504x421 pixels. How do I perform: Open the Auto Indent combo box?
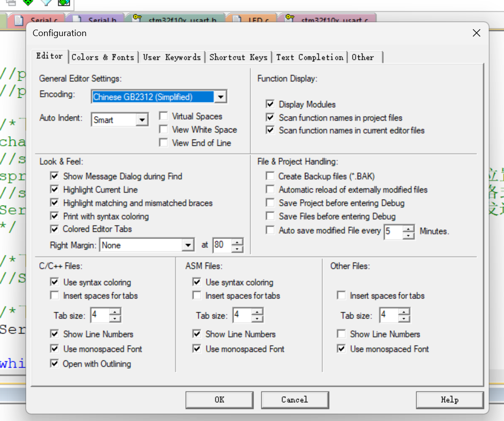(142, 120)
